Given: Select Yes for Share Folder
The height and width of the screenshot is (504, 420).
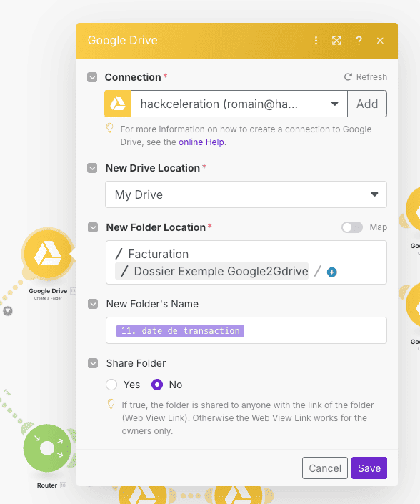Looking at the screenshot, I should click(x=111, y=385).
